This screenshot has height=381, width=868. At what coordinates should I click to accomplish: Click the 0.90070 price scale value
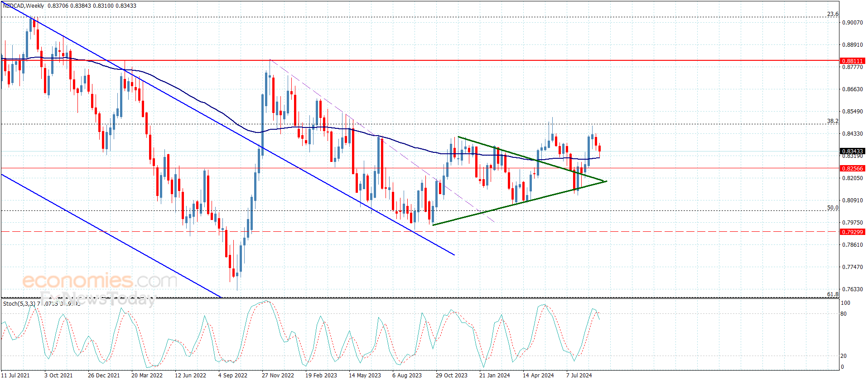[x=852, y=22]
